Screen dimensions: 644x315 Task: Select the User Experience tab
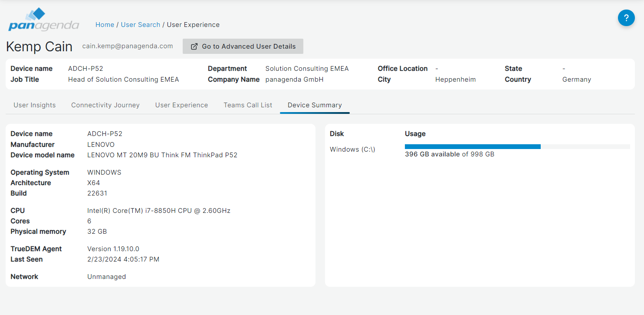181,105
